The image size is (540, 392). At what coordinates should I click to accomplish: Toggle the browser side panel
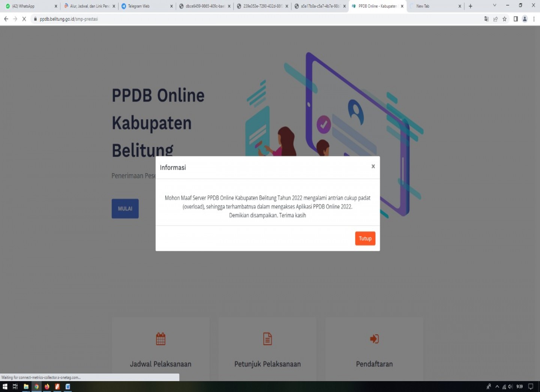tap(516, 19)
